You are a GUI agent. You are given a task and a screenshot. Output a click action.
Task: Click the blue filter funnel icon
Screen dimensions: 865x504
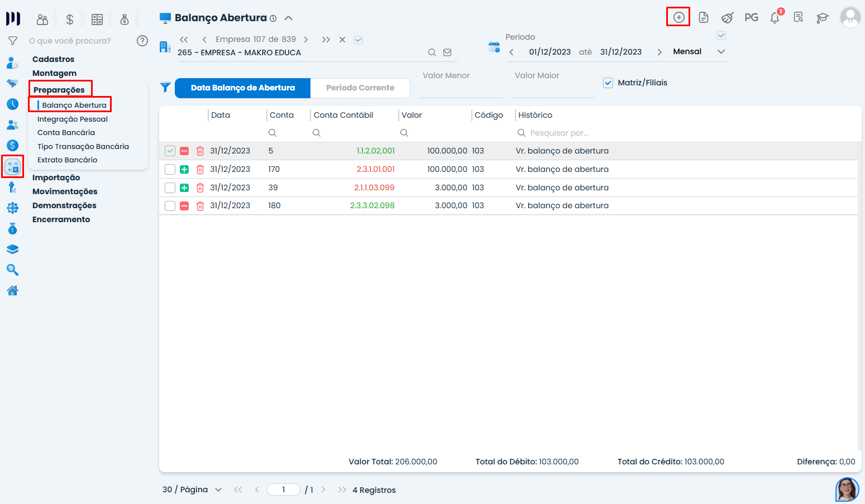165,88
